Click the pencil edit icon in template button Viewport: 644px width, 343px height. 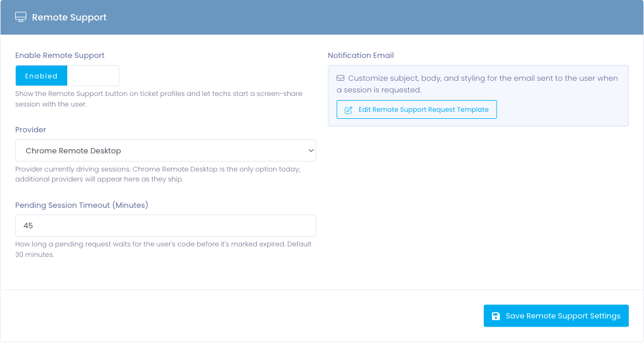348,110
